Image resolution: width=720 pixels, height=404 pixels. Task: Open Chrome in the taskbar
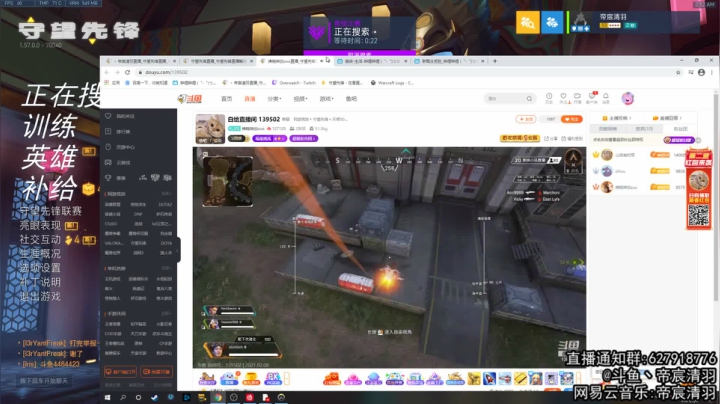[218, 398]
